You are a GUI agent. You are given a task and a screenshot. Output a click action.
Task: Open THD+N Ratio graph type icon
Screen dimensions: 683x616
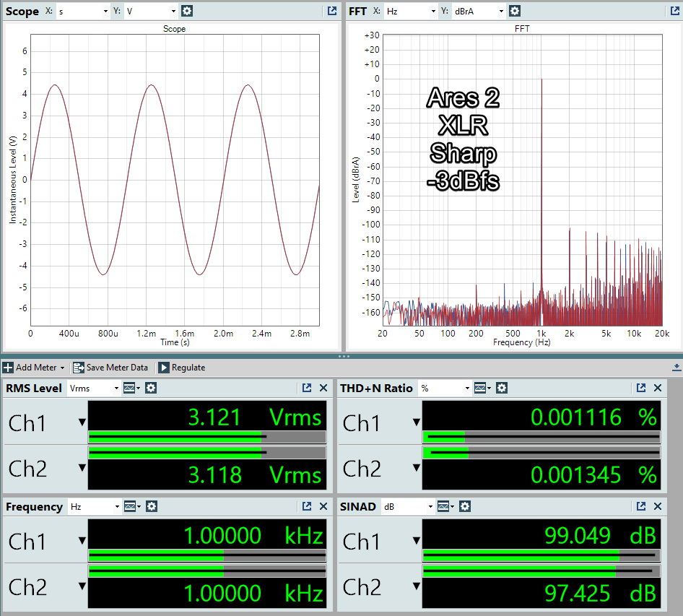[x=482, y=388]
